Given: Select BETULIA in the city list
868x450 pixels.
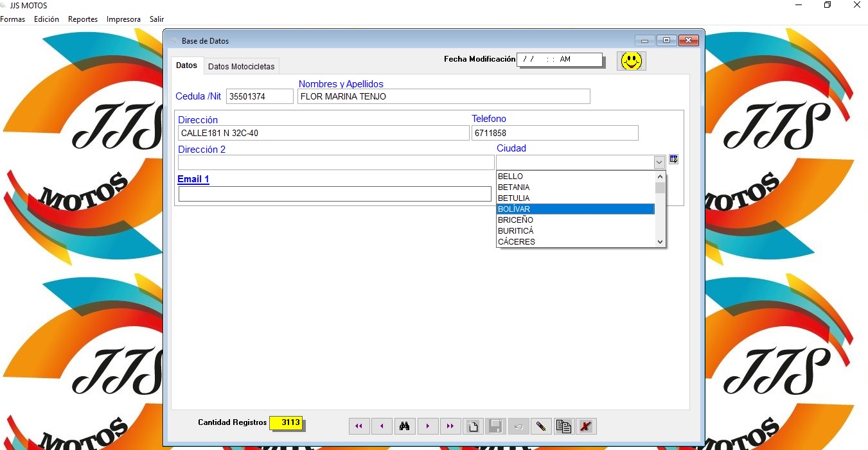Looking at the screenshot, I should [x=576, y=198].
